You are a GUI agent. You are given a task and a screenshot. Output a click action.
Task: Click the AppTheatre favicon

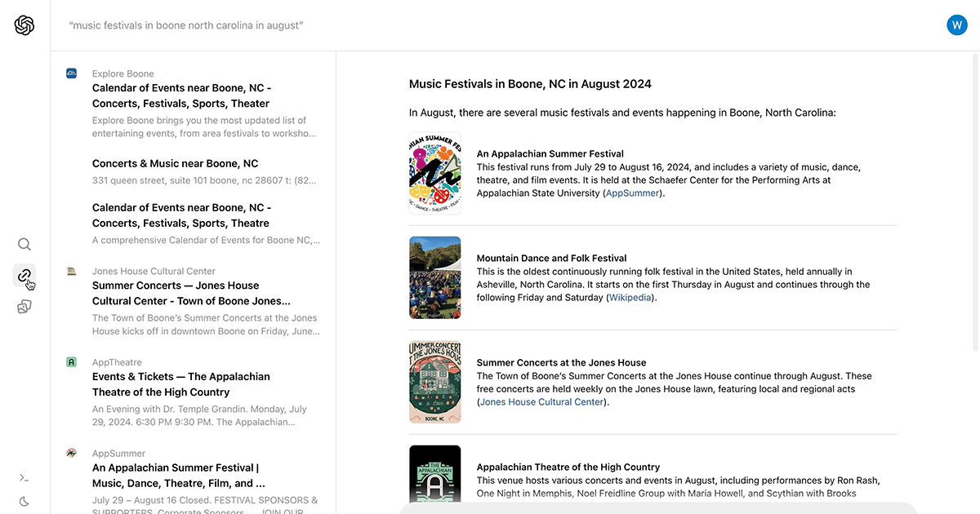pyautogui.click(x=72, y=362)
